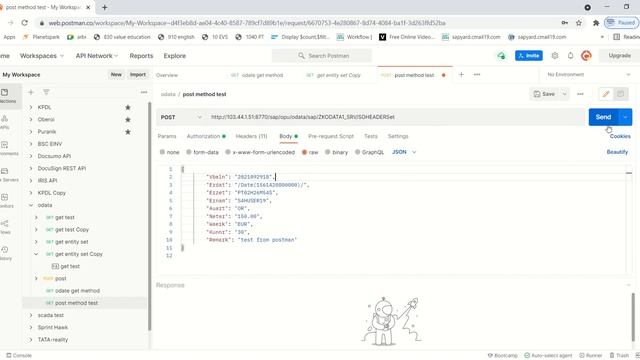
Task: Open the settings gear icon
Action: click(x=555, y=56)
